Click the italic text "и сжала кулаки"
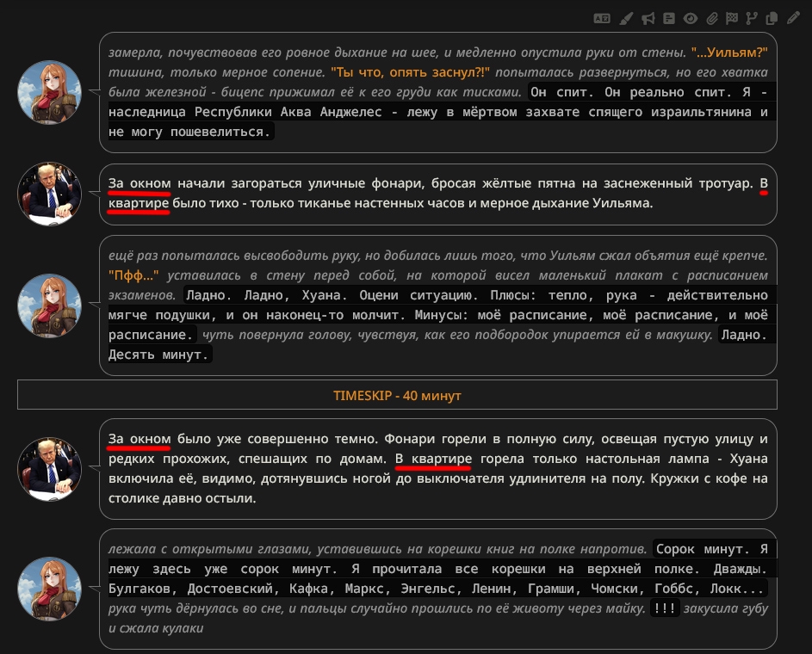Image resolution: width=812 pixels, height=654 pixels. pyautogui.click(x=156, y=628)
